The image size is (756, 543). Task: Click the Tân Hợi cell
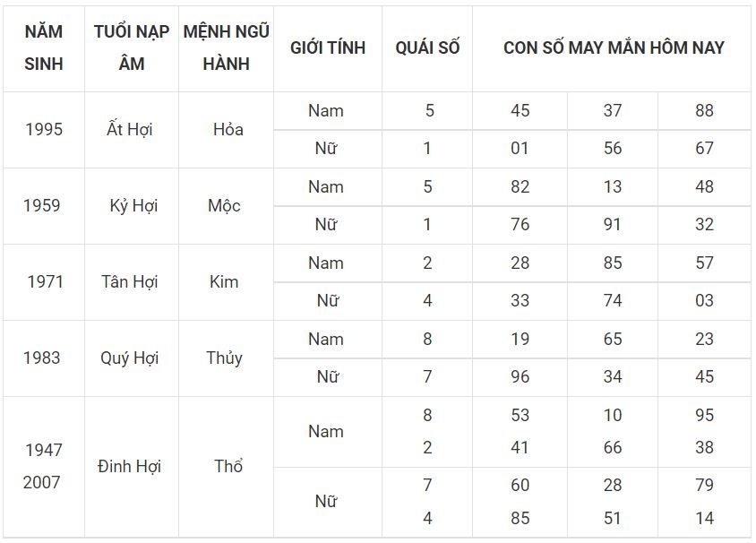point(129,281)
